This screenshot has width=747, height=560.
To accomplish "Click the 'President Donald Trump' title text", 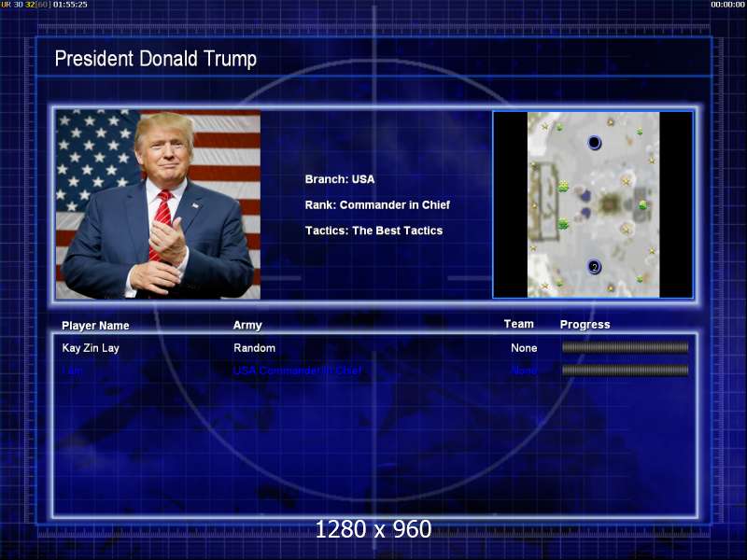I will click(x=155, y=59).
